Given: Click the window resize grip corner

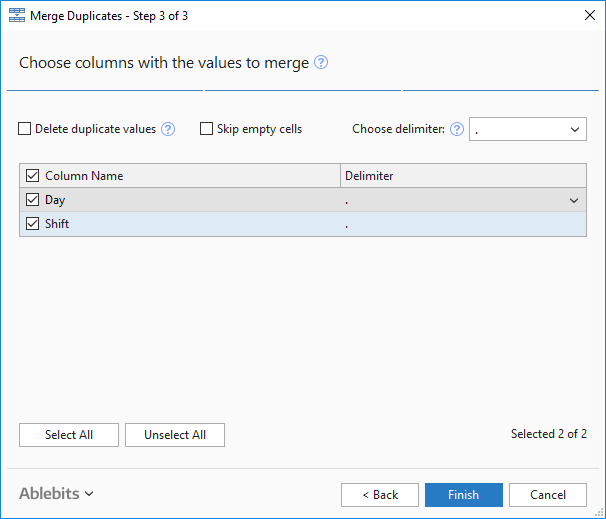Looking at the screenshot, I should pos(601,514).
